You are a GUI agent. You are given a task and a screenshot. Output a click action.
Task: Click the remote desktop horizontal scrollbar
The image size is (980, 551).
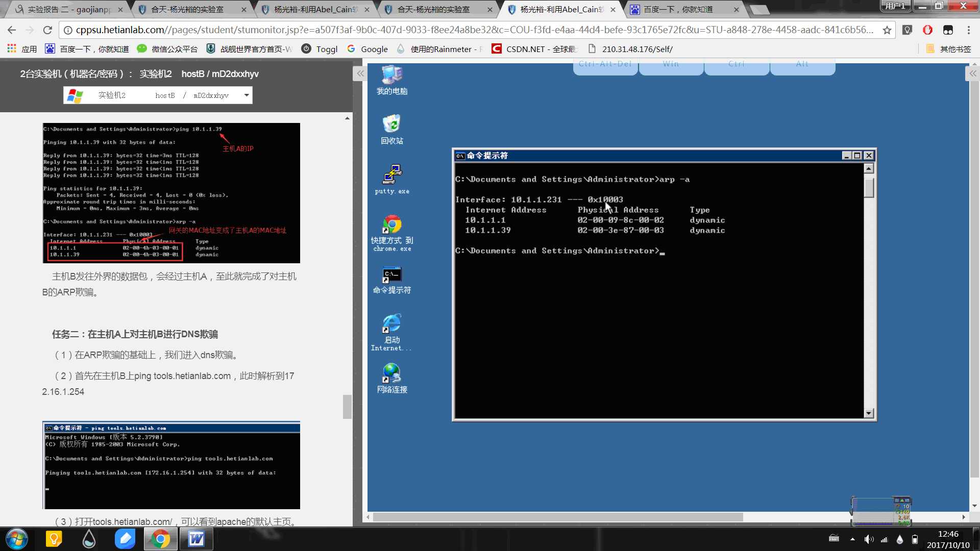(x=558, y=517)
